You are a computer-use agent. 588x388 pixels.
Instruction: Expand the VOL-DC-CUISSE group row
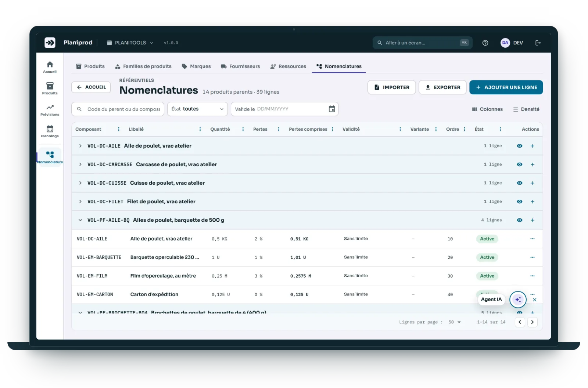pos(80,183)
